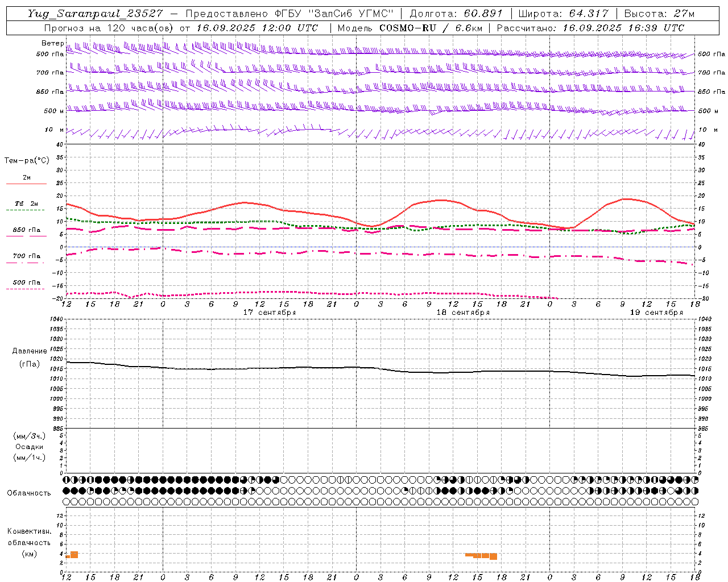Select the Модель COSMO-RU / 6.6км text
728x582 pixels.
409,28
